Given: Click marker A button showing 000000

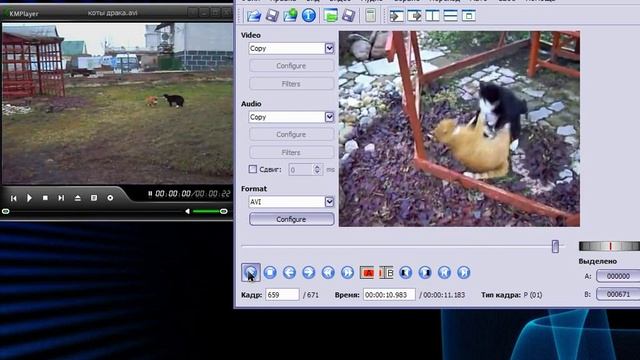Looking at the screenshot, I should tap(618, 276).
